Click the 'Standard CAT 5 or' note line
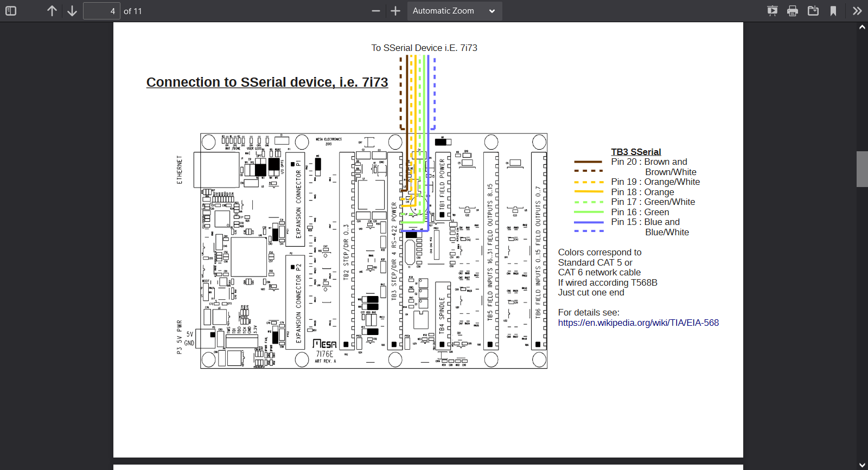The width and height of the screenshot is (868, 470). tap(595, 262)
